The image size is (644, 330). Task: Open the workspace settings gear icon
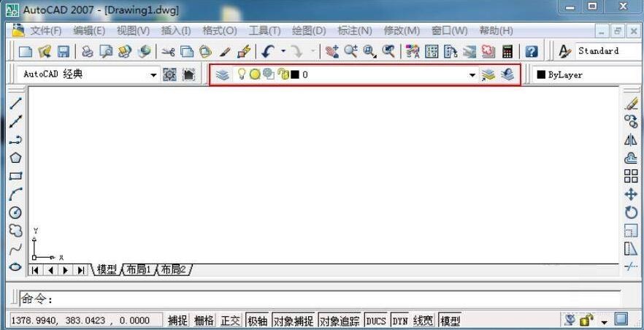169,74
